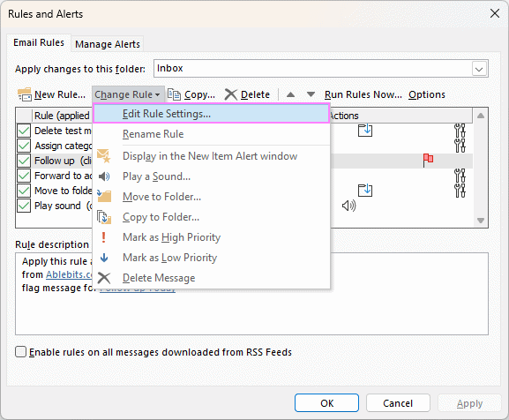Collapse the Change Rule dropdown

[128, 94]
